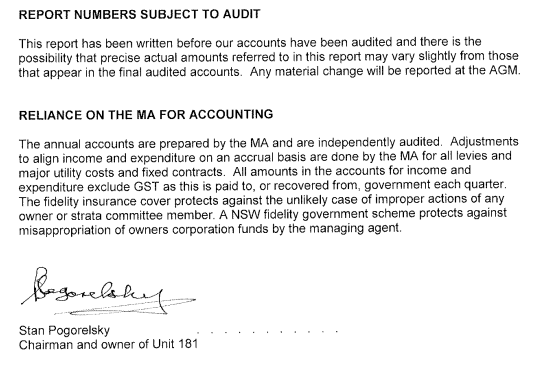The image size is (538, 365).
Task: Click the word 'GST' in second paragraph
Action: click(147, 187)
